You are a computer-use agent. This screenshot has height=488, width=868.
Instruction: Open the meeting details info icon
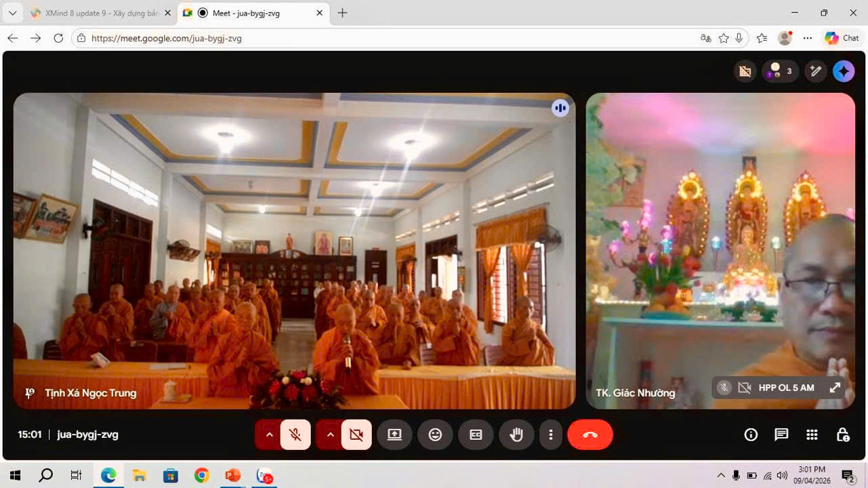[x=751, y=435]
